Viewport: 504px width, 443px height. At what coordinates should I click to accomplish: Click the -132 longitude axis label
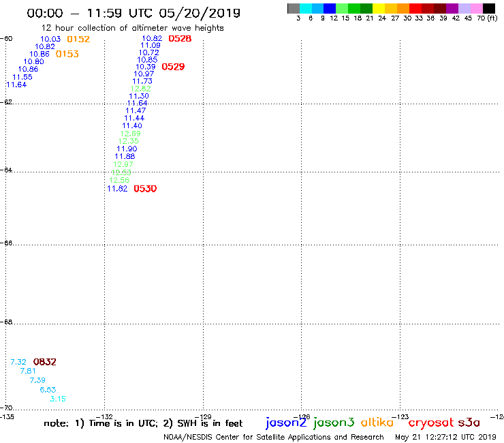click(x=104, y=416)
